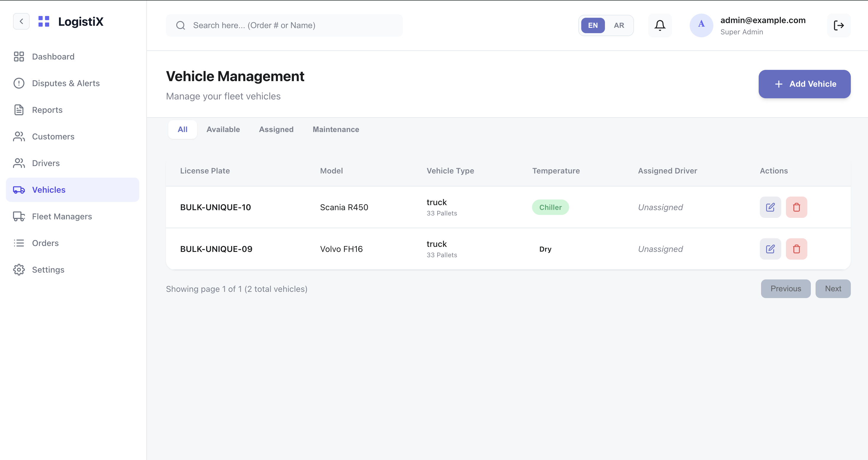This screenshot has height=460, width=868.
Task: Show the Assigned vehicles tab
Action: tap(276, 129)
